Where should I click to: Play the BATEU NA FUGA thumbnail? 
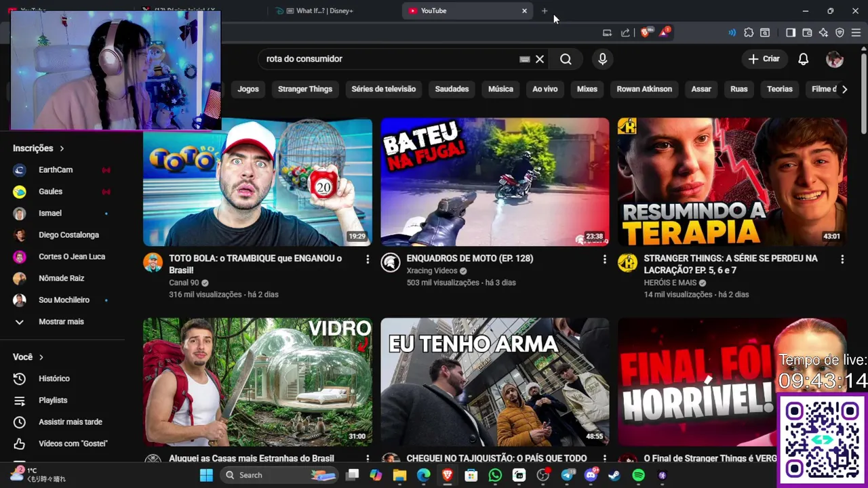495,182
